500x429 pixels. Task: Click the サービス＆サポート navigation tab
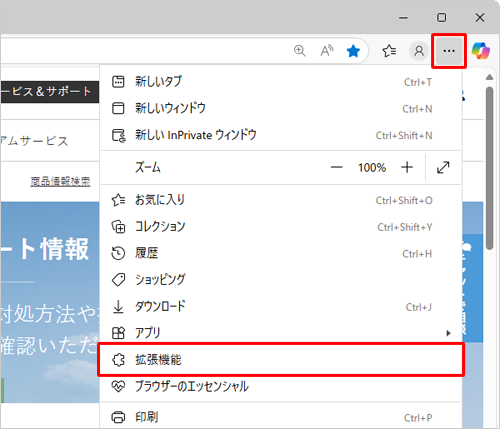tap(49, 92)
